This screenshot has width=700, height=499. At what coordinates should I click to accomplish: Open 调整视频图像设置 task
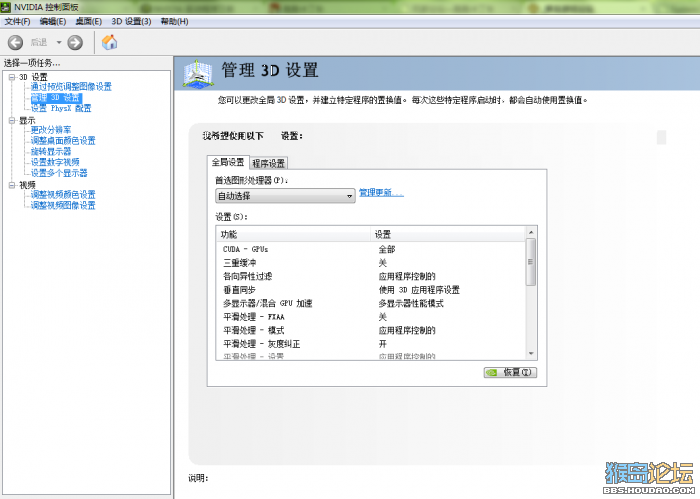63,205
